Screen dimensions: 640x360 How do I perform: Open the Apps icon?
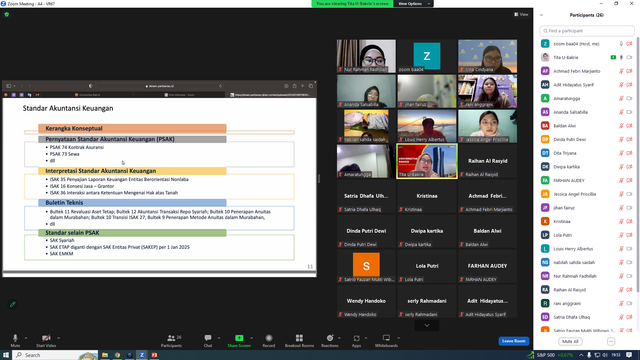[x=356, y=338]
